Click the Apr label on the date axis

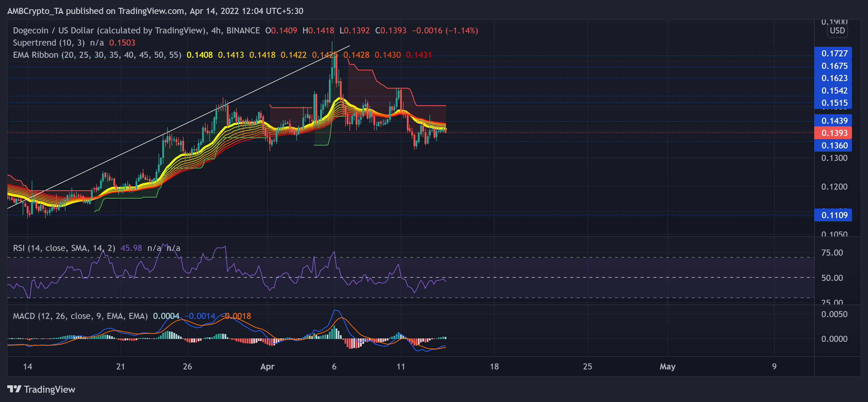point(267,367)
